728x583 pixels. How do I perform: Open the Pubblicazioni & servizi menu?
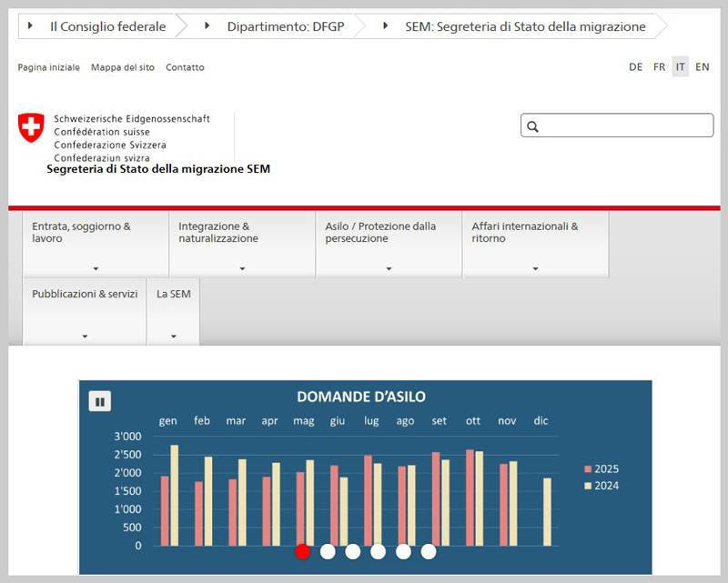point(85,311)
